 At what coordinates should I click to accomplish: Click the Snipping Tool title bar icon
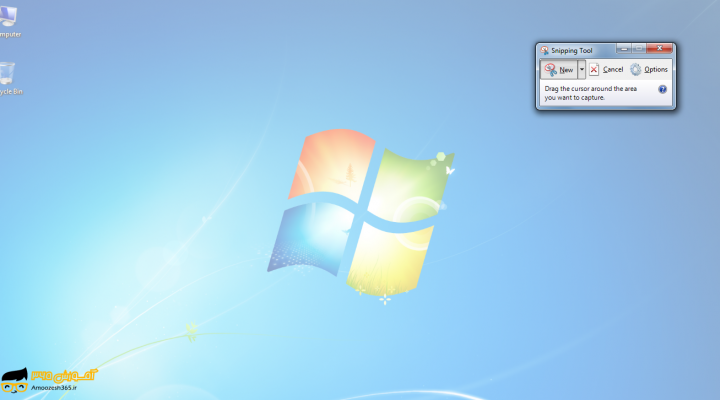[545, 50]
